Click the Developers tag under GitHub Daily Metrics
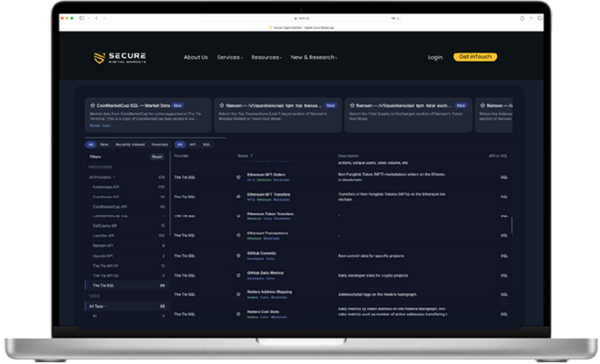The image size is (600, 364). (x=255, y=278)
